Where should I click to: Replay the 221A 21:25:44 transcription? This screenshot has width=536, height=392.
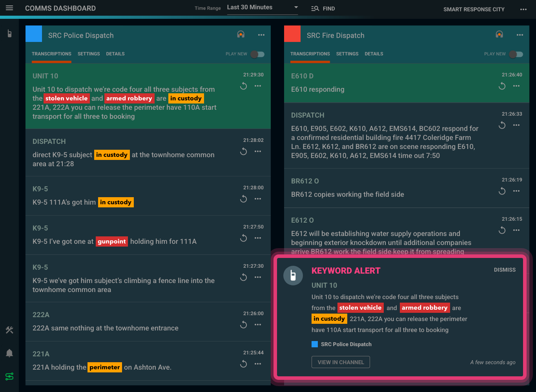pyautogui.click(x=244, y=364)
